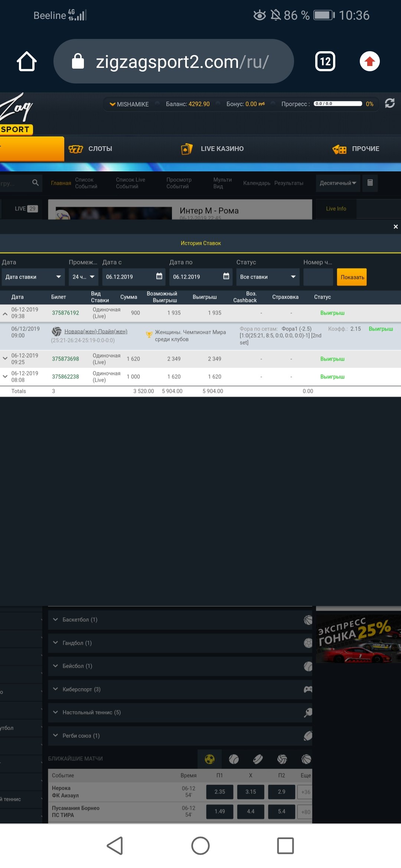Open the 'Дата по' calendar picker icon
Screen dimensions: 401x868
point(226,276)
